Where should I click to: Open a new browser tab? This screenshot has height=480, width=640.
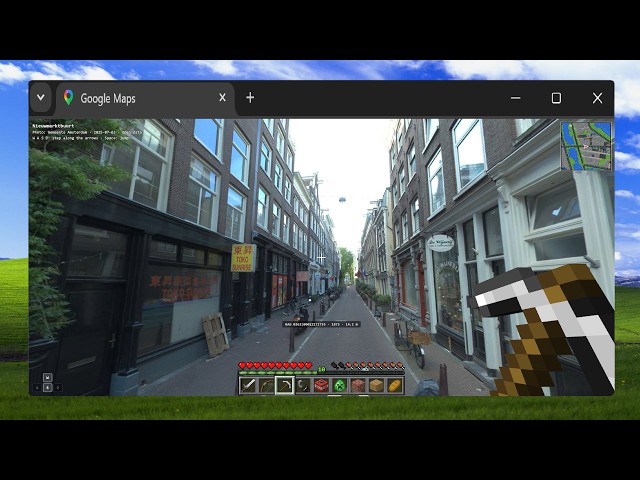coord(250,98)
